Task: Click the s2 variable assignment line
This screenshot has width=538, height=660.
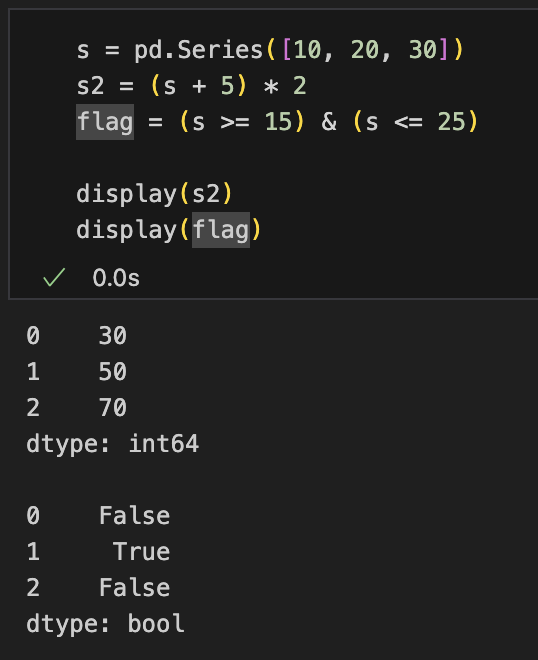Action: [191, 86]
